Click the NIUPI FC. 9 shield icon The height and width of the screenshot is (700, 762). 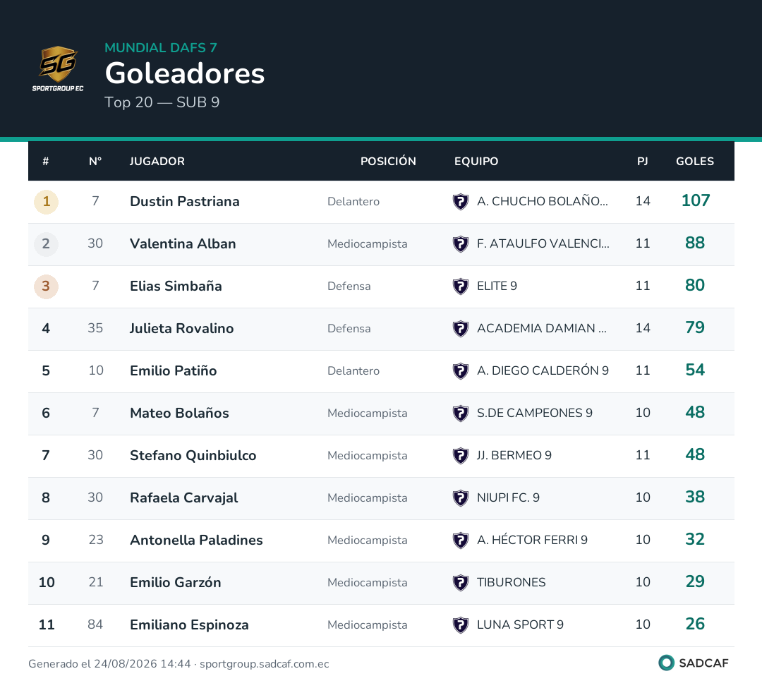[460, 497]
